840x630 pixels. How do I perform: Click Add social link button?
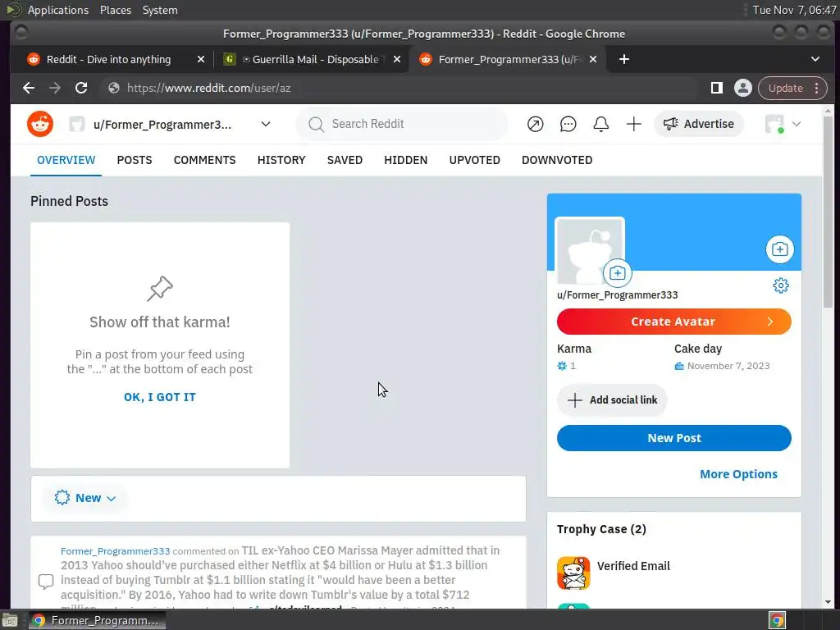point(612,400)
